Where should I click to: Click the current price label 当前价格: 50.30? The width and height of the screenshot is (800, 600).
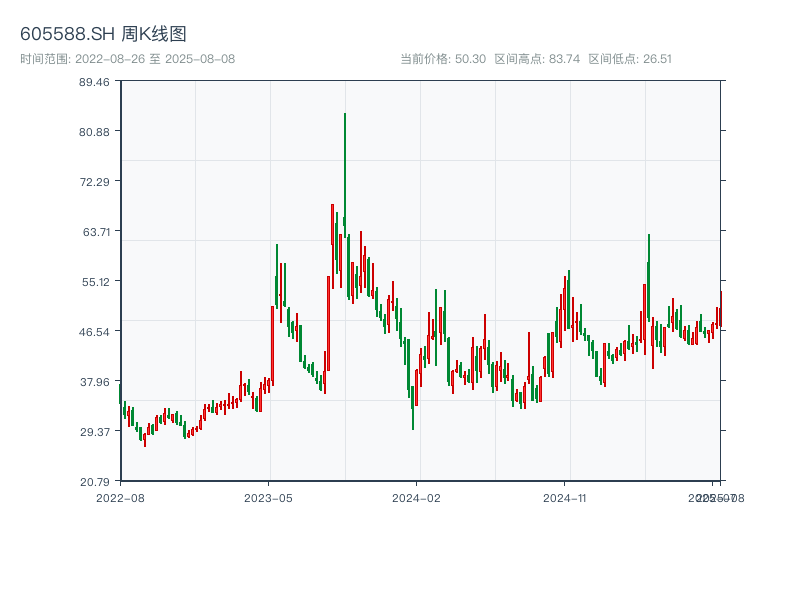coord(443,59)
